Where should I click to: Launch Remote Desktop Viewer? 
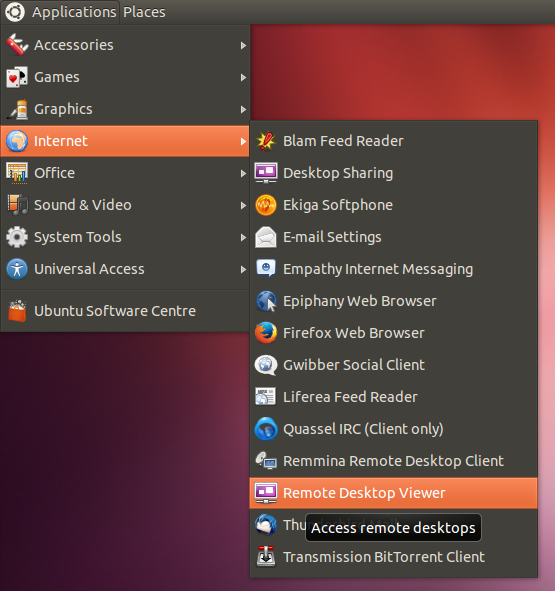pyautogui.click(x=394, y=493)
